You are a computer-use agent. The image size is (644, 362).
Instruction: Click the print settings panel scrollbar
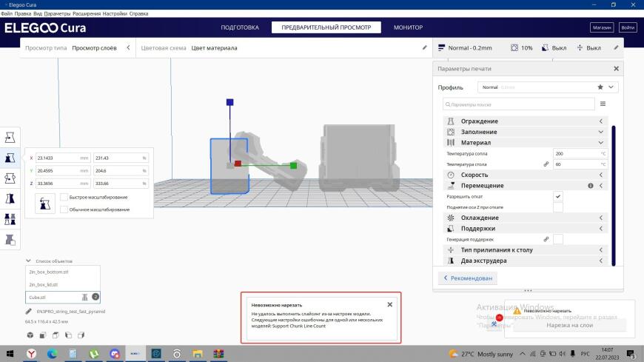pos(614,195)
